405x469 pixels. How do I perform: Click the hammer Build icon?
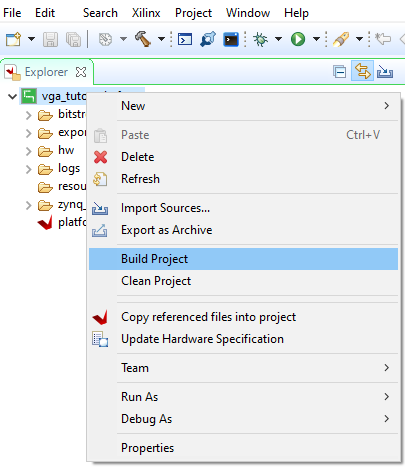coord(143,39)
